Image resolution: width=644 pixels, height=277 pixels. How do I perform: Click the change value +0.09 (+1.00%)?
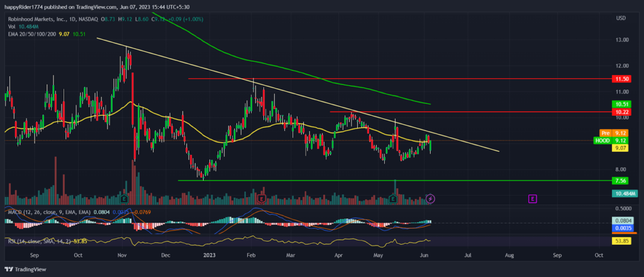[x=184, y=19]
